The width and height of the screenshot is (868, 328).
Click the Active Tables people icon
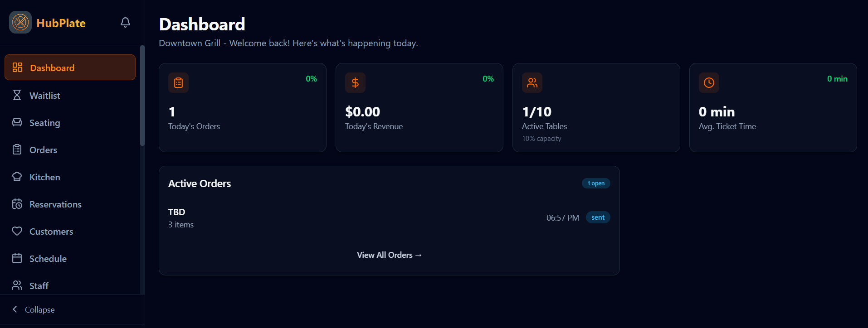(x=532, y=83)
